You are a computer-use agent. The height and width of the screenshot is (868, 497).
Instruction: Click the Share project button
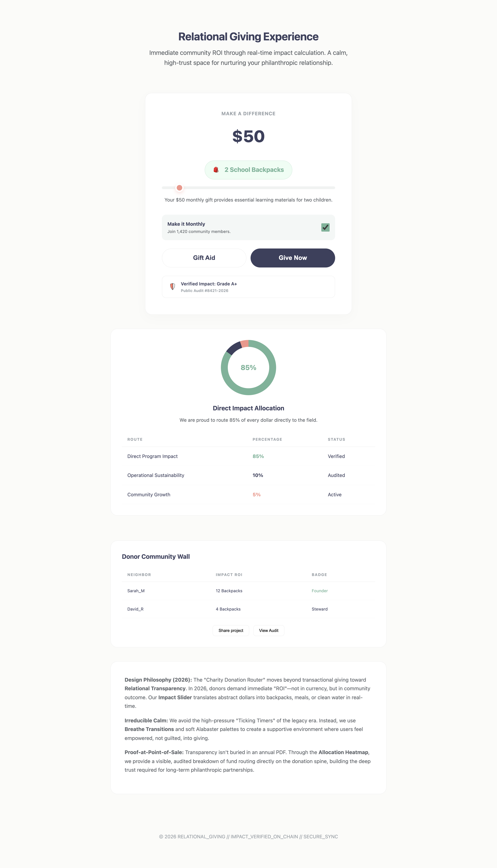(231, 630)
